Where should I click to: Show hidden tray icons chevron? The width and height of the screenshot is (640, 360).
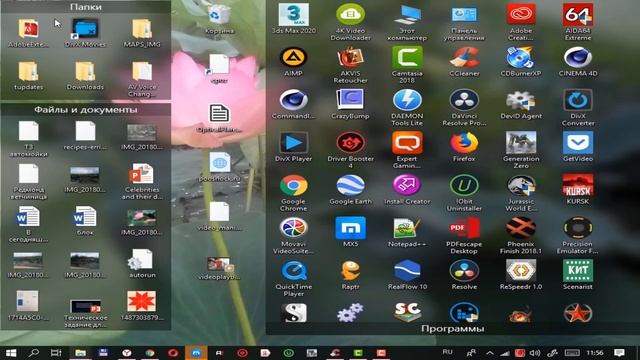(x=490, y=353)
